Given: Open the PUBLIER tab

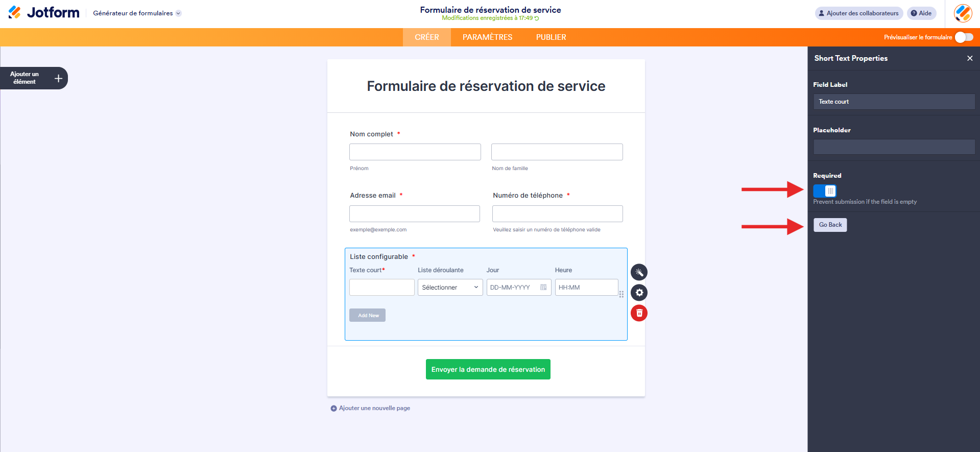Looking at the screenshot, I should pyautogui.click(x=551, y=37).
